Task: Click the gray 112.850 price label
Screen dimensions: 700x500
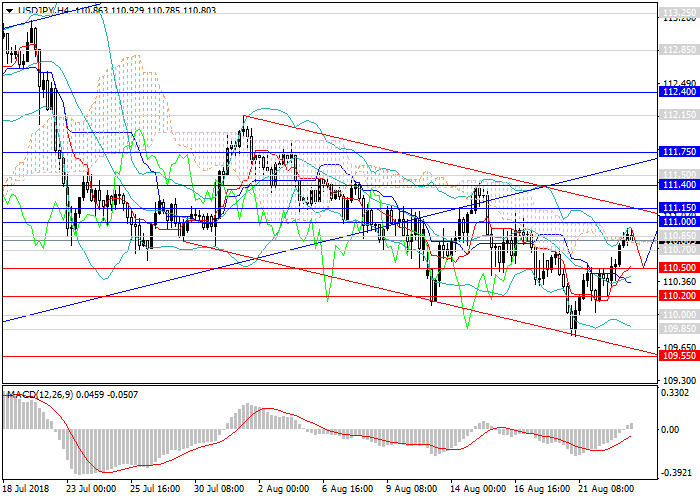Action: point(678,49)
